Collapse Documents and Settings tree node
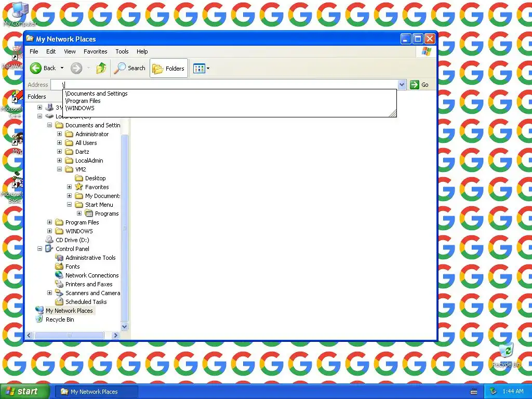The height and width of the screenshot is (399, 532). coord(49,125)
